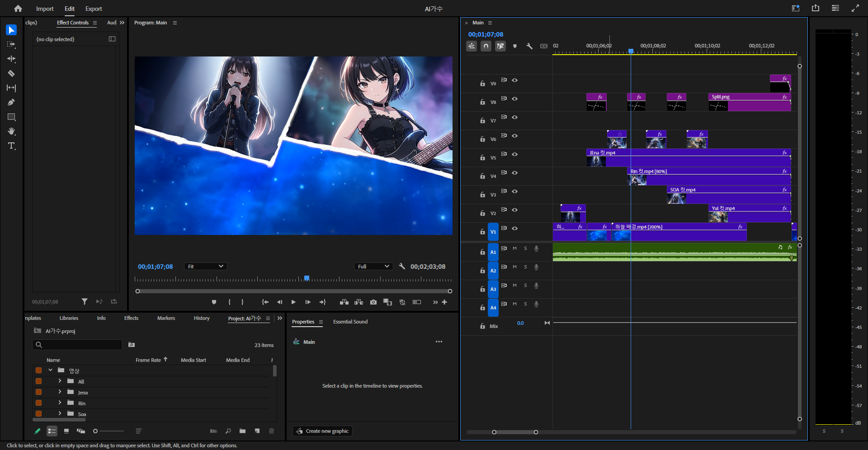Expand the All bin

(60, 381)
